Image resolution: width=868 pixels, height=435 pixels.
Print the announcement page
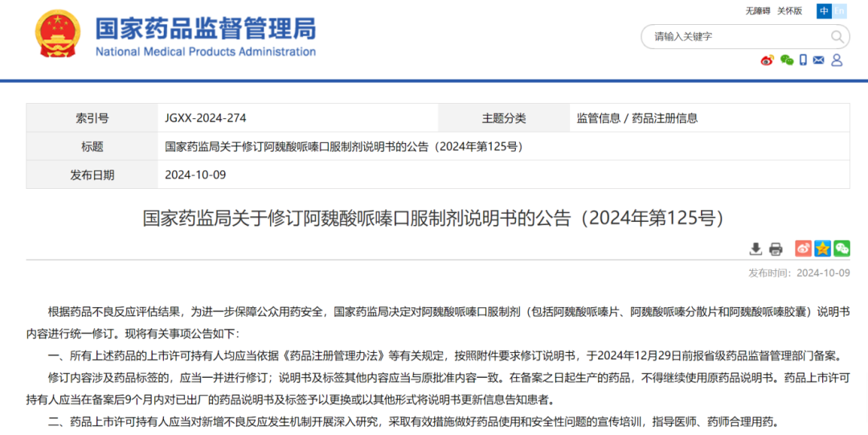tap(776, 248)
